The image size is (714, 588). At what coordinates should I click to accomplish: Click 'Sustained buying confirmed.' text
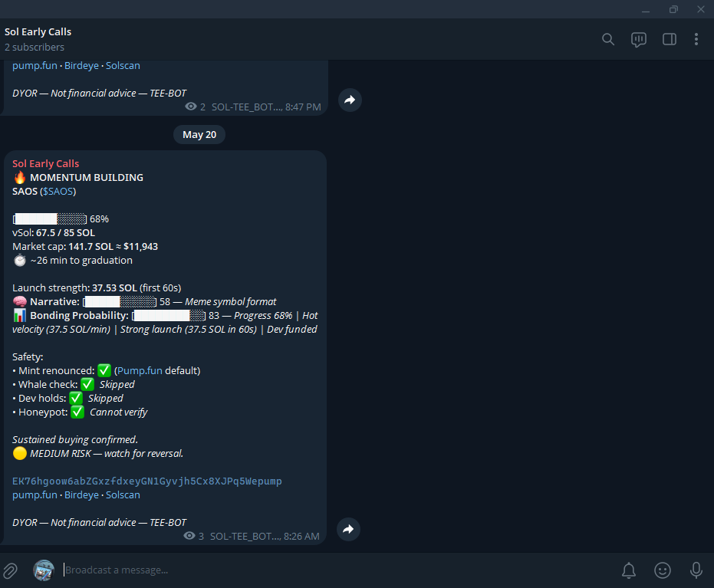[75, 439]
